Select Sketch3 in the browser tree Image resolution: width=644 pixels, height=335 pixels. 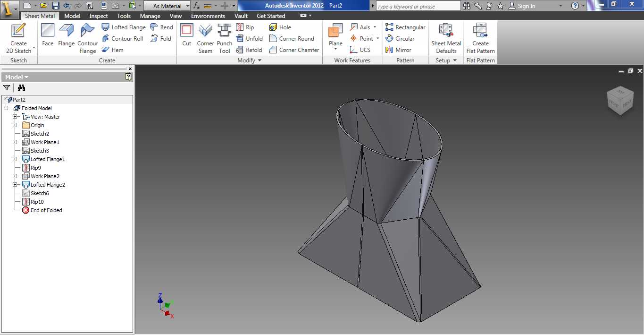pos(36,151)
